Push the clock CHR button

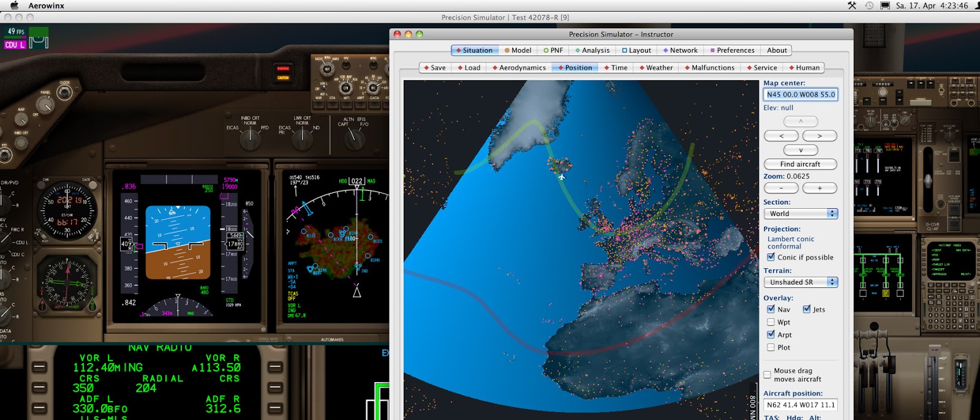41,185
